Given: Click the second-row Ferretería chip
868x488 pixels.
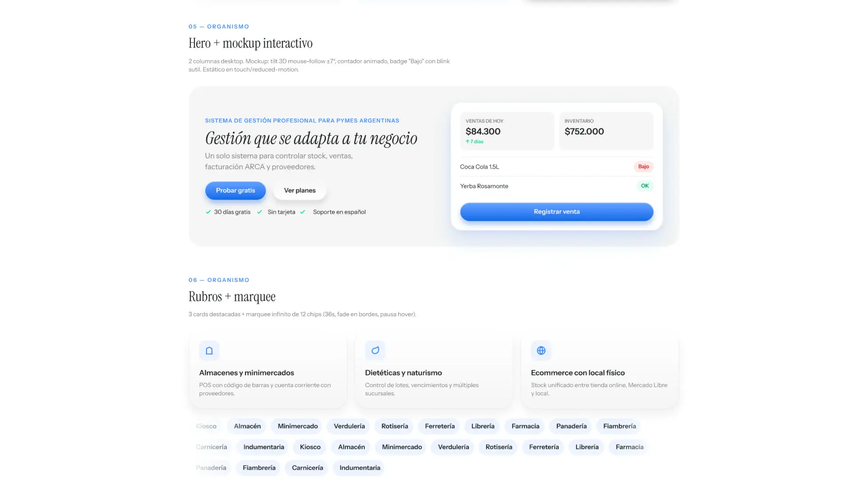Looking at the screenshot, I should point(544,447).
